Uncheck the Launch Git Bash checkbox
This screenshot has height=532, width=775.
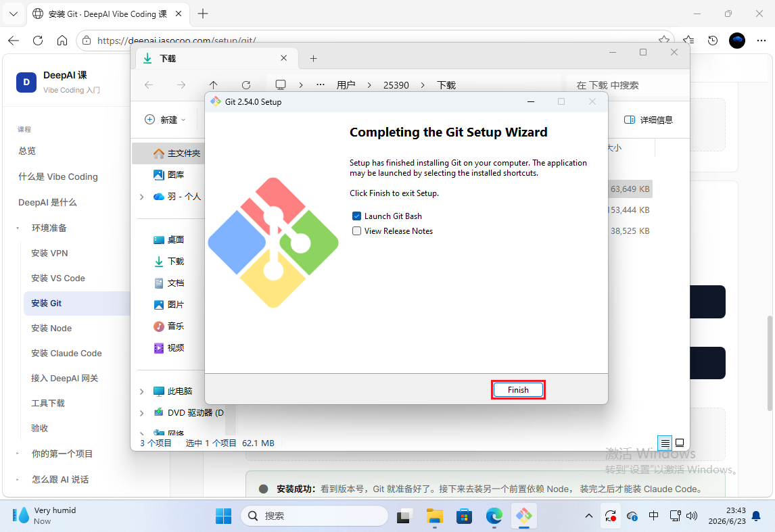click(356, 216)
